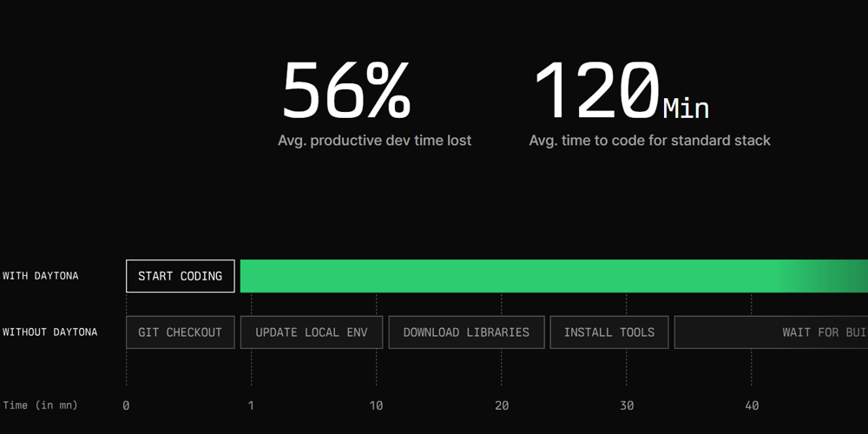This screenshot has height=434, width=868.
Task: Click the 56% statistic number
Action: coord(346,90)
